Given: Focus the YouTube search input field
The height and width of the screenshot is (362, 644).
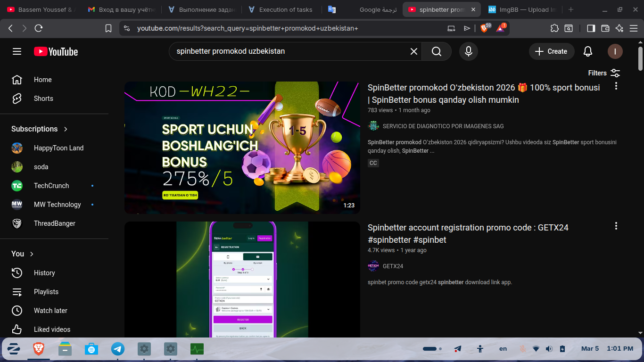Looking at the screenshot, I should pos(289,51).
